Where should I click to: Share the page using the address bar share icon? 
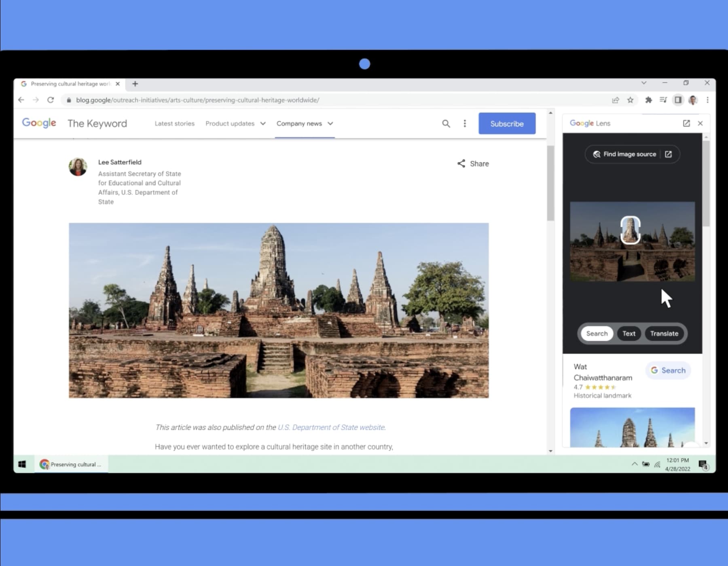point(616,100)
